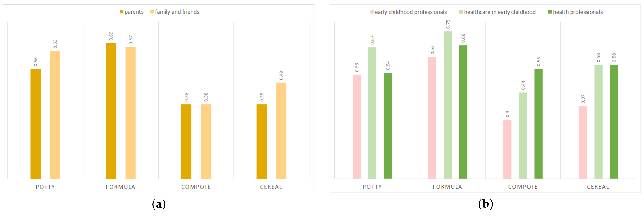
Task: Select the parents FORMULA bar valued 0.69
Action: coord(111,111)
